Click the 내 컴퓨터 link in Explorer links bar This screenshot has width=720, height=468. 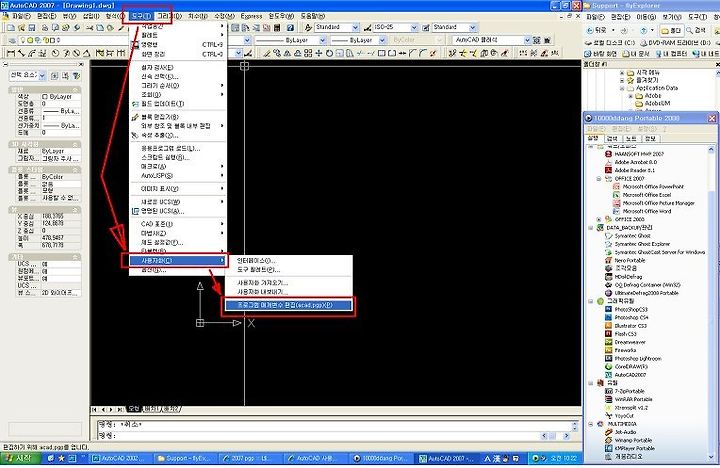(x=673, y=53)
